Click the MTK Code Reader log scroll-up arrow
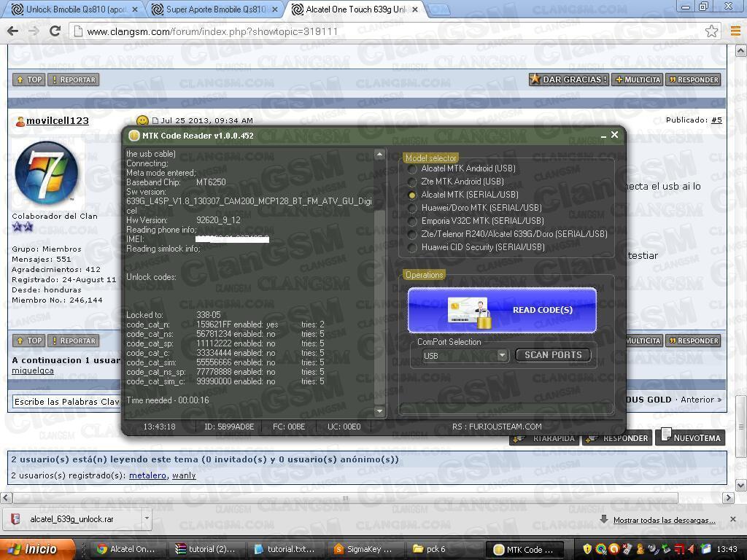The image size is (747, 560). point(379,155)
